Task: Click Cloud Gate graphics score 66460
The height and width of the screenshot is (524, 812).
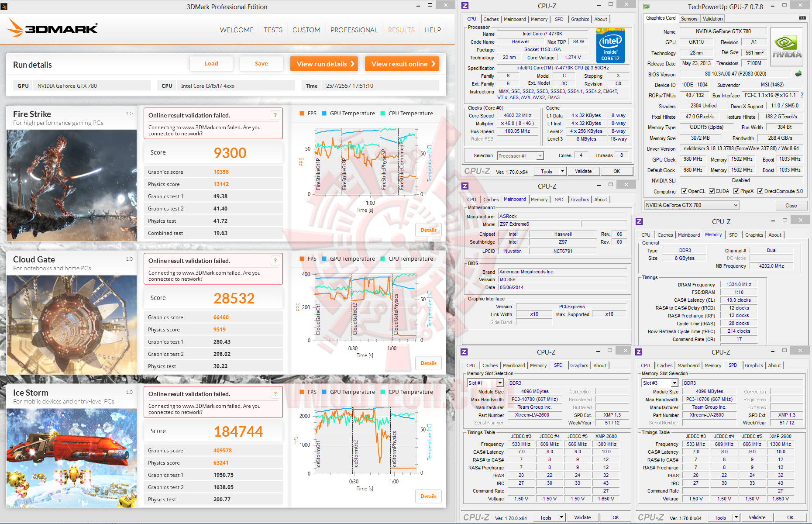Action: (221, 317)
